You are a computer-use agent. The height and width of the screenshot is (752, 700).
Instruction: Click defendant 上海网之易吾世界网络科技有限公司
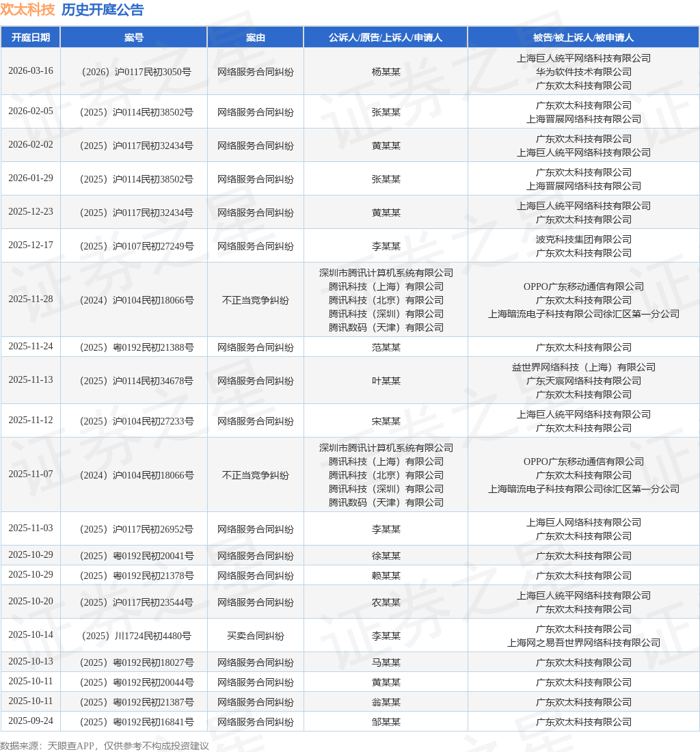[x=584, y=643]
